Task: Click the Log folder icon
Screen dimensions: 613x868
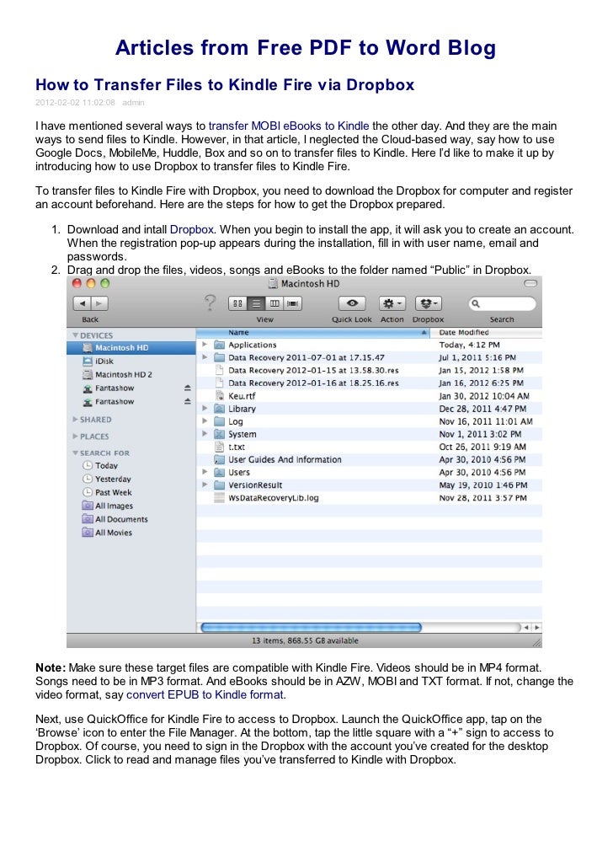Action: [219, 421]
